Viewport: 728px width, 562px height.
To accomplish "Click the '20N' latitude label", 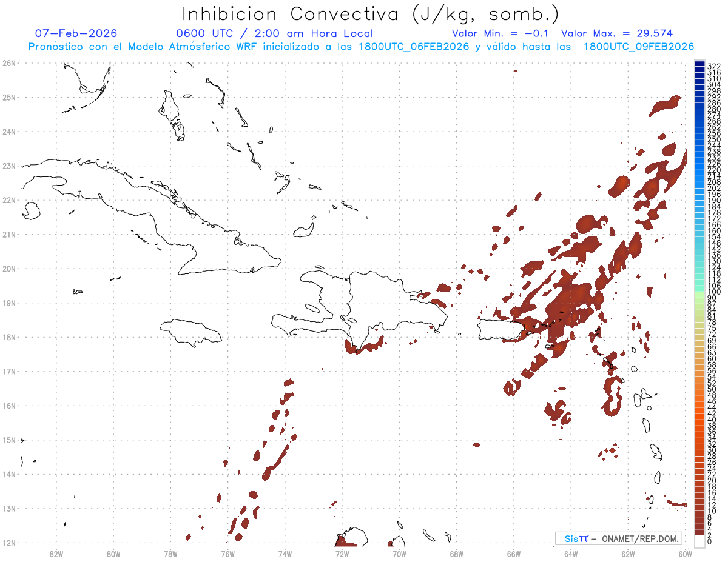I will [8, 269].
